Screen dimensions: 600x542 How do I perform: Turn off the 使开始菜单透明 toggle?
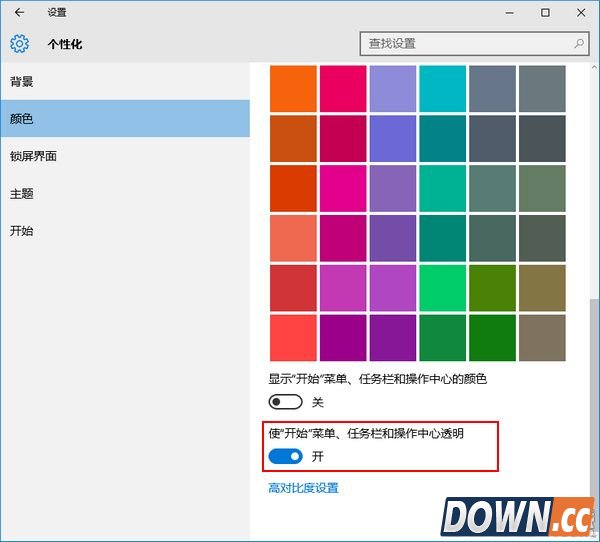pos(285,456)
